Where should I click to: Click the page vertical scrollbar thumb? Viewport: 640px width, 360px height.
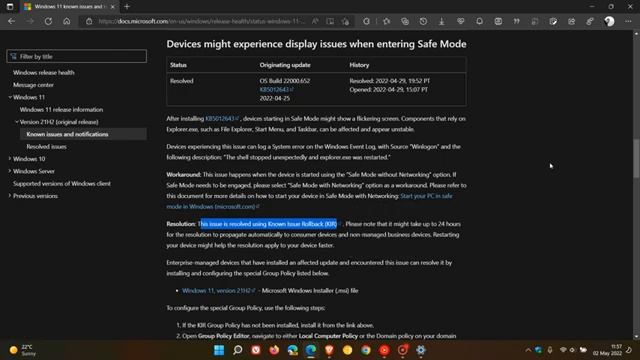click(x=636, y=158)
